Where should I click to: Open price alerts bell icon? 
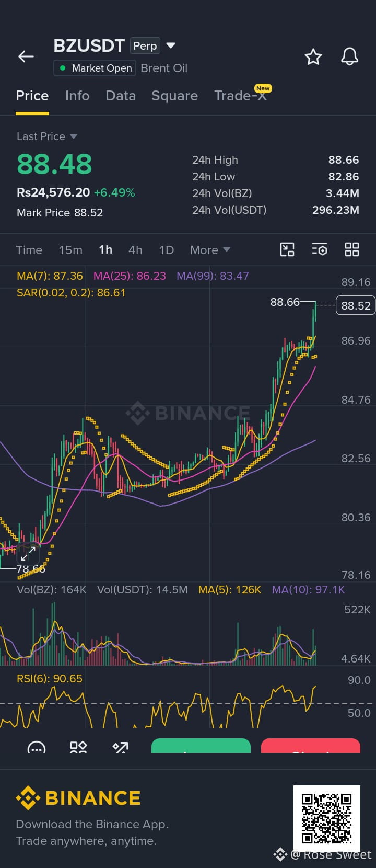coord(349,56)
